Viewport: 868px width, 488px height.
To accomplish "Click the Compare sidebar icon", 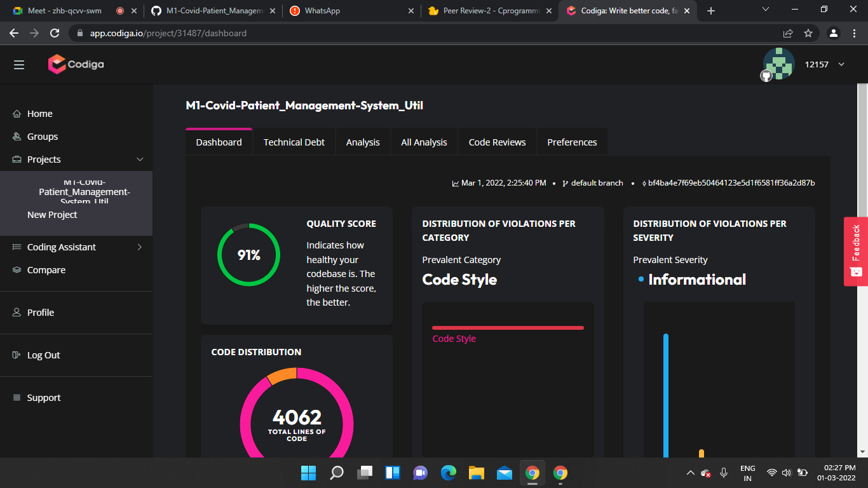I will tap(17, 269).
